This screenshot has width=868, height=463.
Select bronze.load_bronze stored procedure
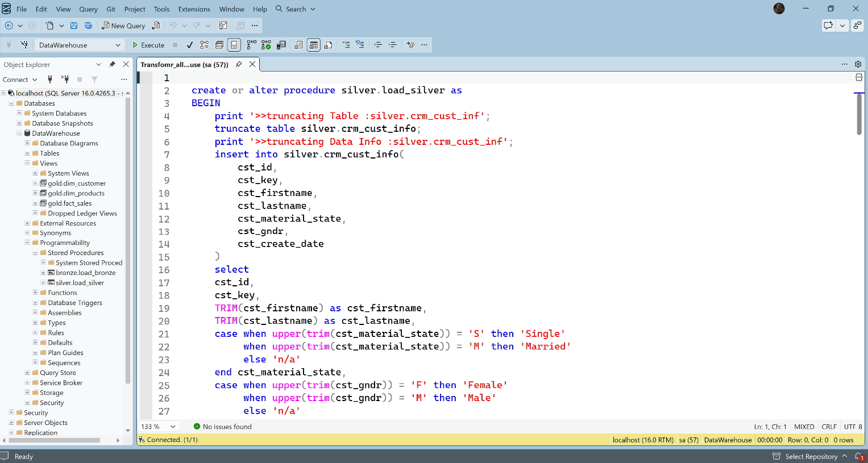click(85, 273)
